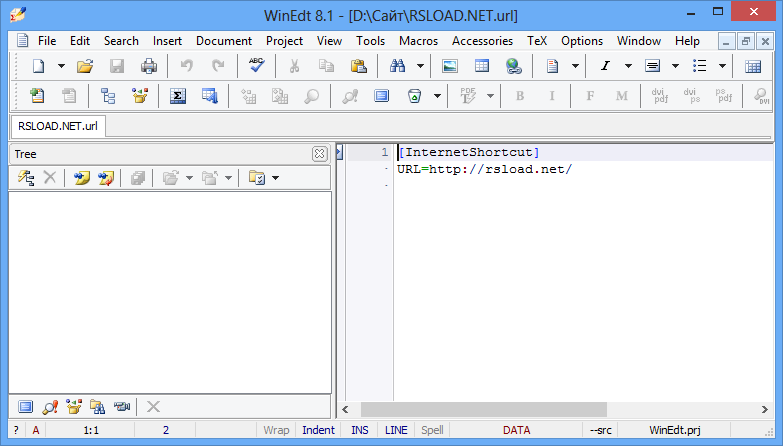Open the New document dropdown arrow
This screenshot has height=446, width=783.
pyautogui.click(x=61, y=66)
